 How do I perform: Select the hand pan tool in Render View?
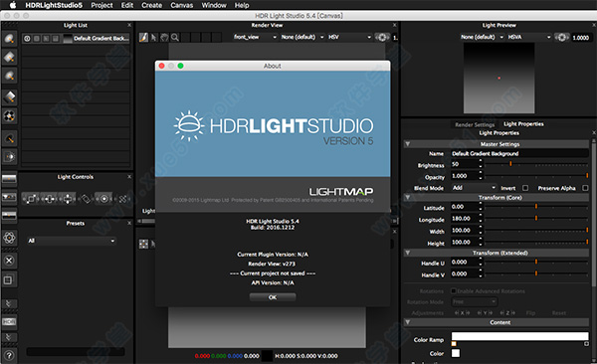point(164,38)
